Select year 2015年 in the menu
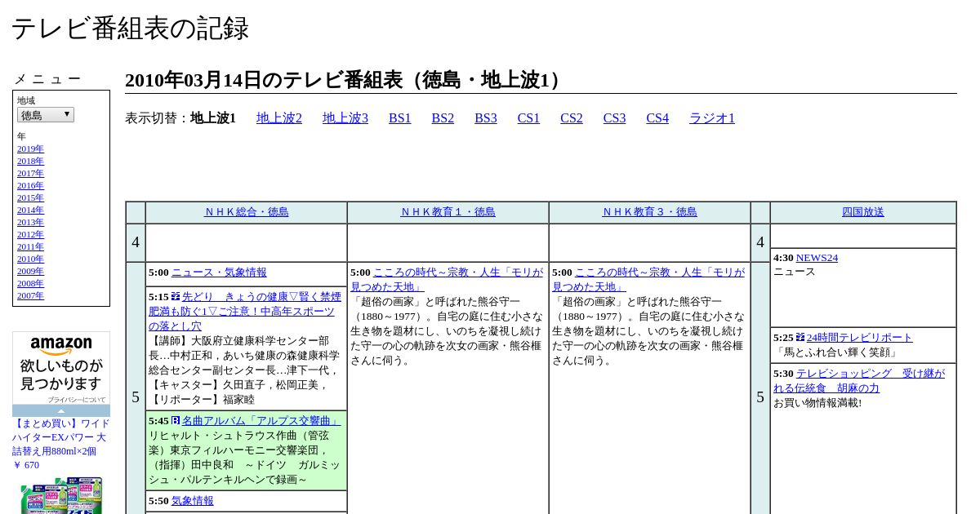This screenshot has width=980, height=514. 30,198
